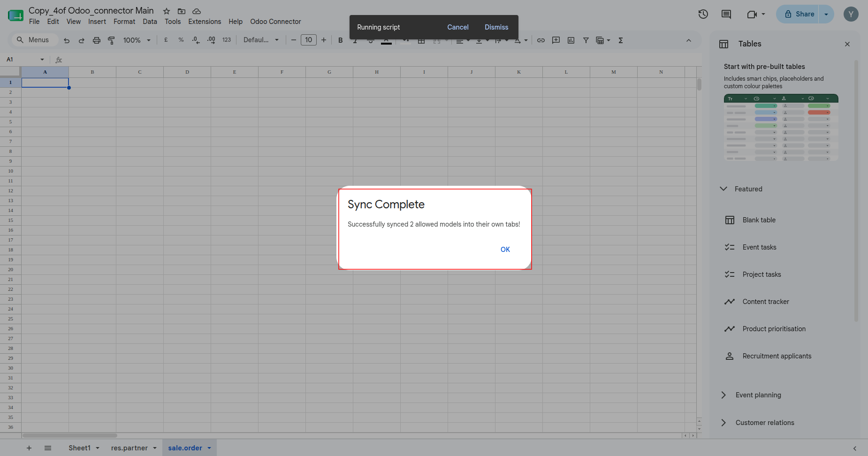Screen dimensions: 868x456
Task: Decrease the font size
Action: (294, 40)
